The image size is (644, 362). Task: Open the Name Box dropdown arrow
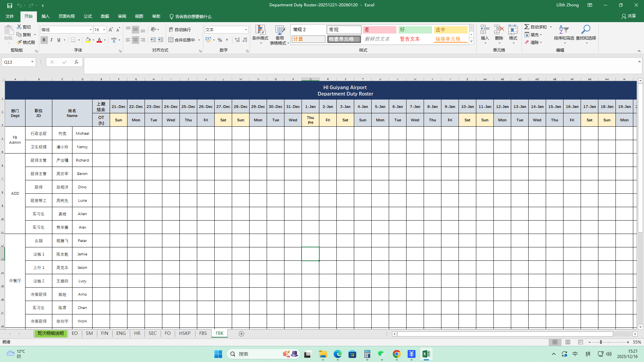click(32, 62)
